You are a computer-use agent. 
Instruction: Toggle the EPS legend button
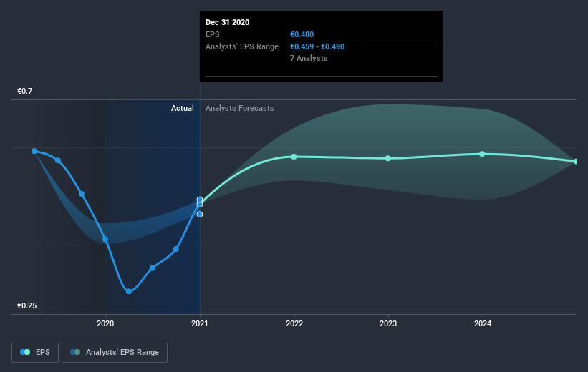(35, 352)
